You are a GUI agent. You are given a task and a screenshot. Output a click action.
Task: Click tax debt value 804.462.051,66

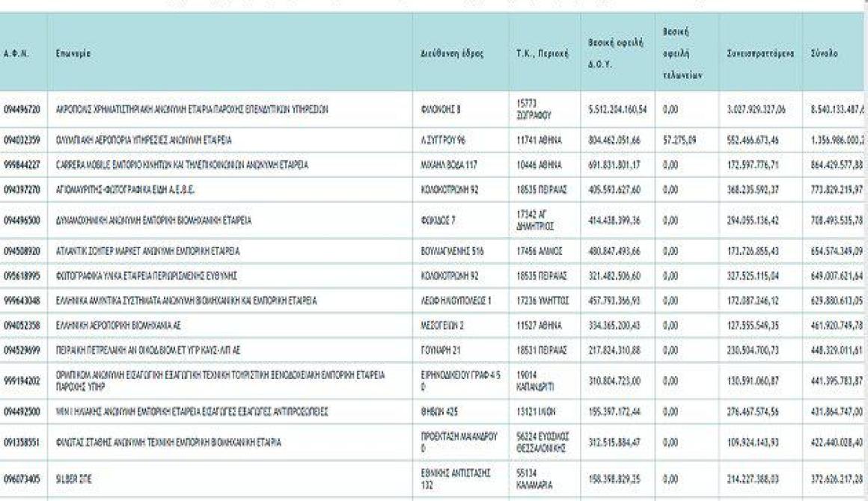pos(614,141)
